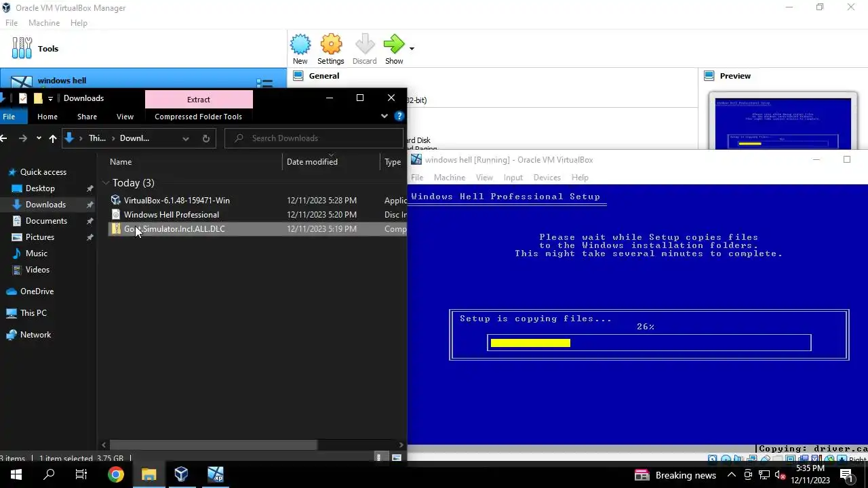
Task: Open Machine menu in VirtualBox Manager
Action: 44,23
